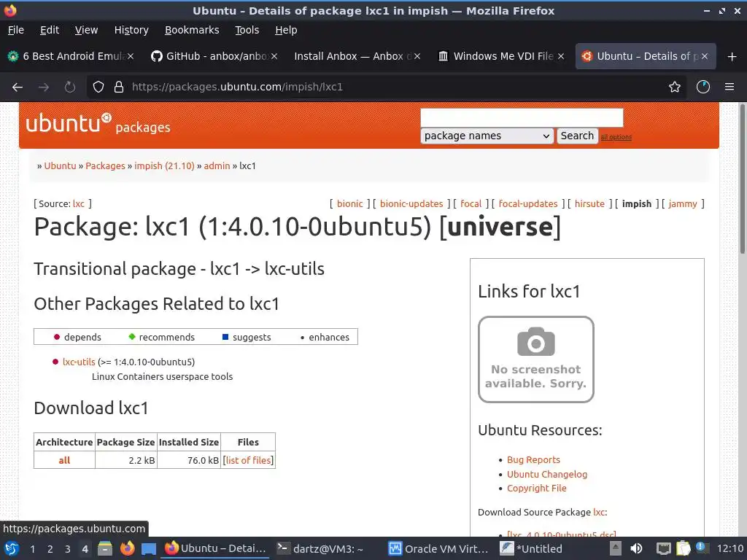This screenshot has width=747, height=560.
Task: Switch to GitHub anbox tab
Action: click(x=214, y=56)
